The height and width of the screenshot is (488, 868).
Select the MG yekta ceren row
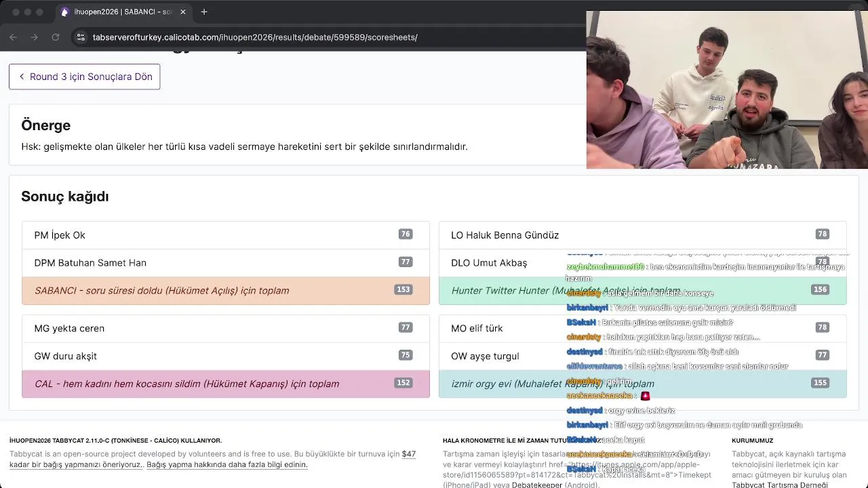226,328
